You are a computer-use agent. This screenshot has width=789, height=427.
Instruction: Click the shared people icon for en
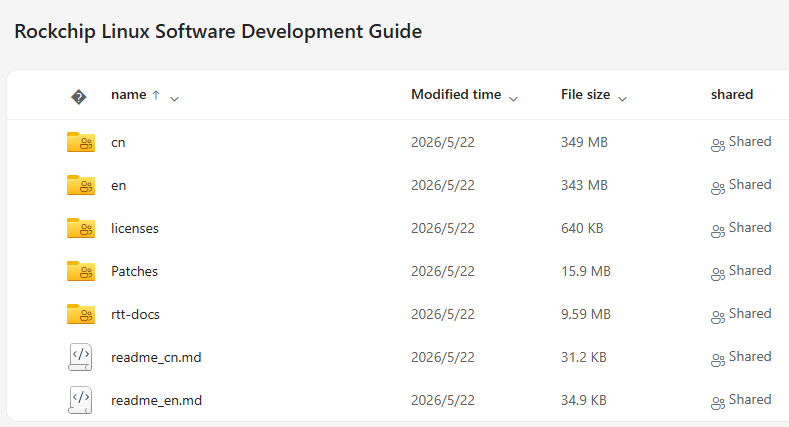coord(718,188)
